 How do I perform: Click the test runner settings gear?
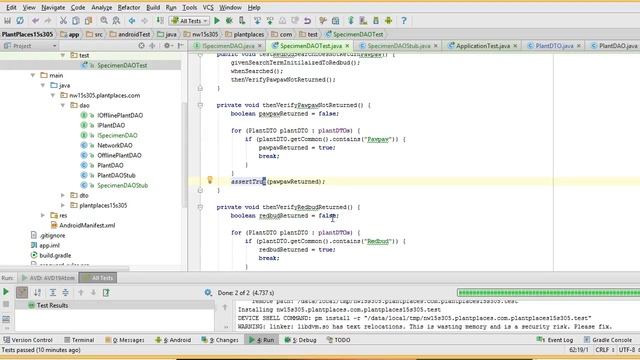(x=208, y=292)
